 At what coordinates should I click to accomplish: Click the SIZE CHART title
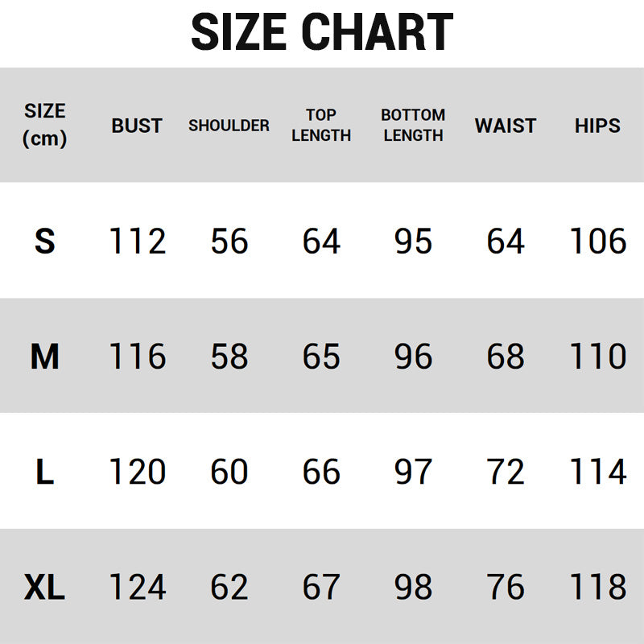[x=322, y=32]
